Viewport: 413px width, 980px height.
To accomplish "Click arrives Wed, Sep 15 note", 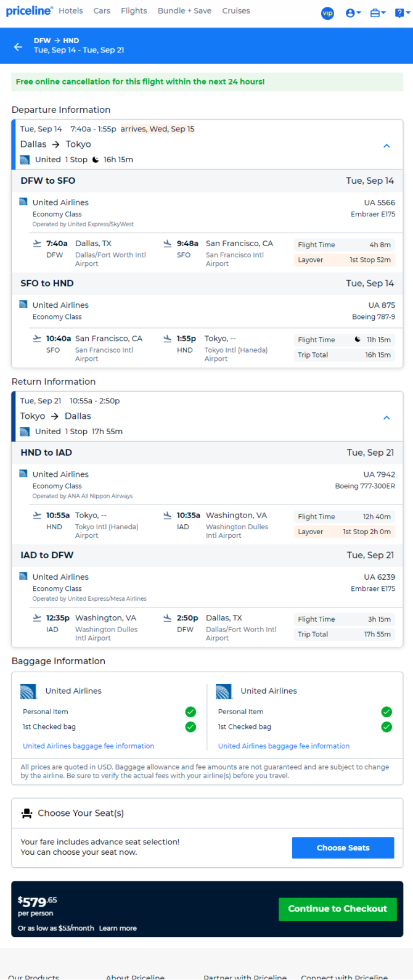I will pos(157,129).
